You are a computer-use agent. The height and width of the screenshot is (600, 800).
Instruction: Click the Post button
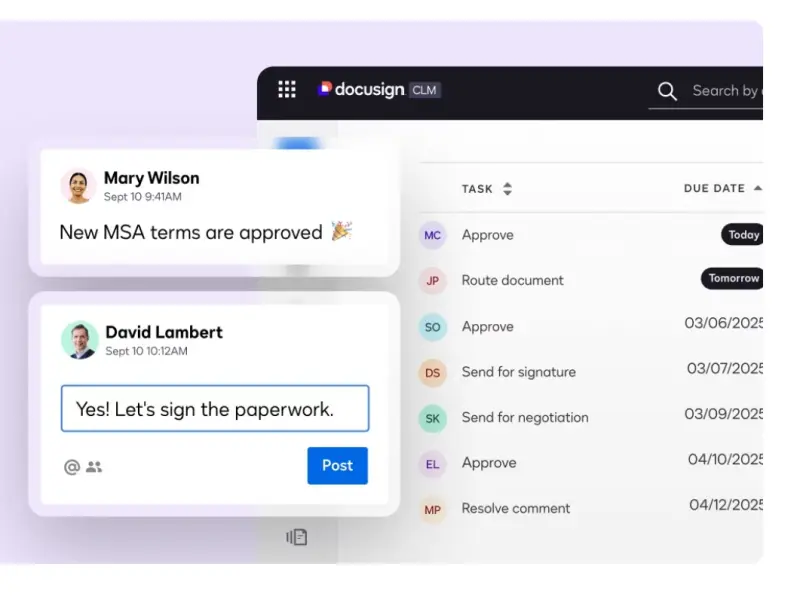point(337,466)
